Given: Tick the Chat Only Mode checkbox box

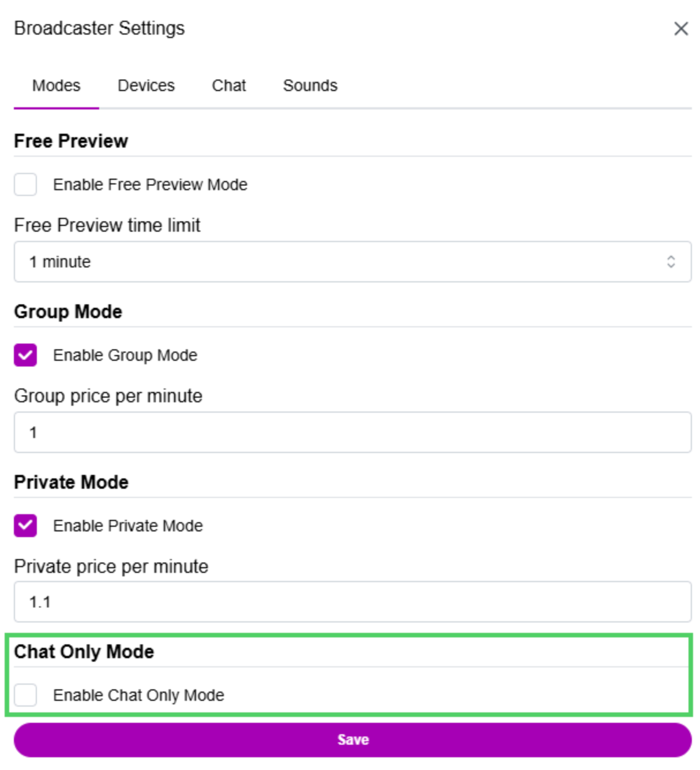Looking at the screenshot, I should pos(25,695).
